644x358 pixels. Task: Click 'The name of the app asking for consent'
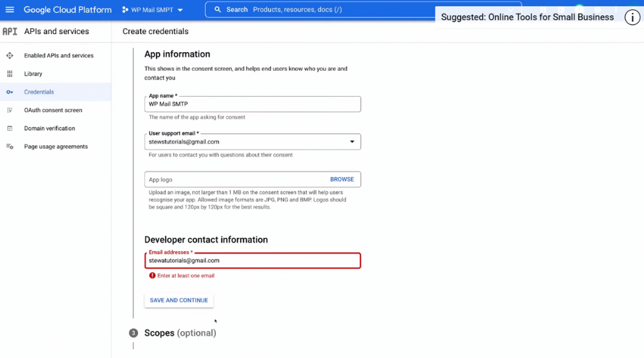click(196, 117)
